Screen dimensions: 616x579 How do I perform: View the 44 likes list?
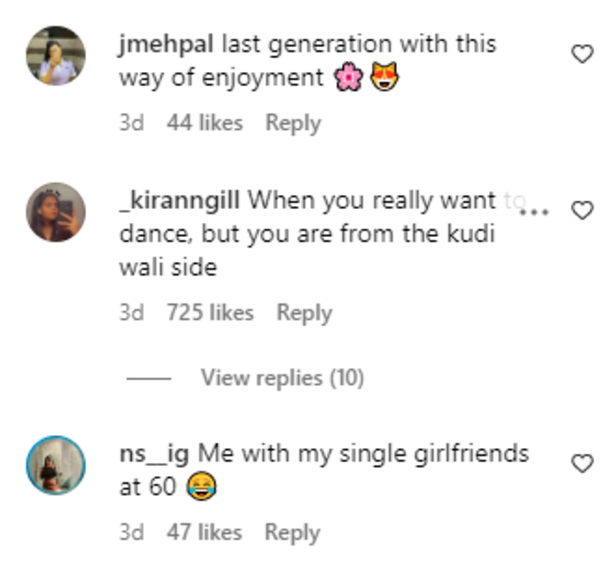click(x=205, y=123)
